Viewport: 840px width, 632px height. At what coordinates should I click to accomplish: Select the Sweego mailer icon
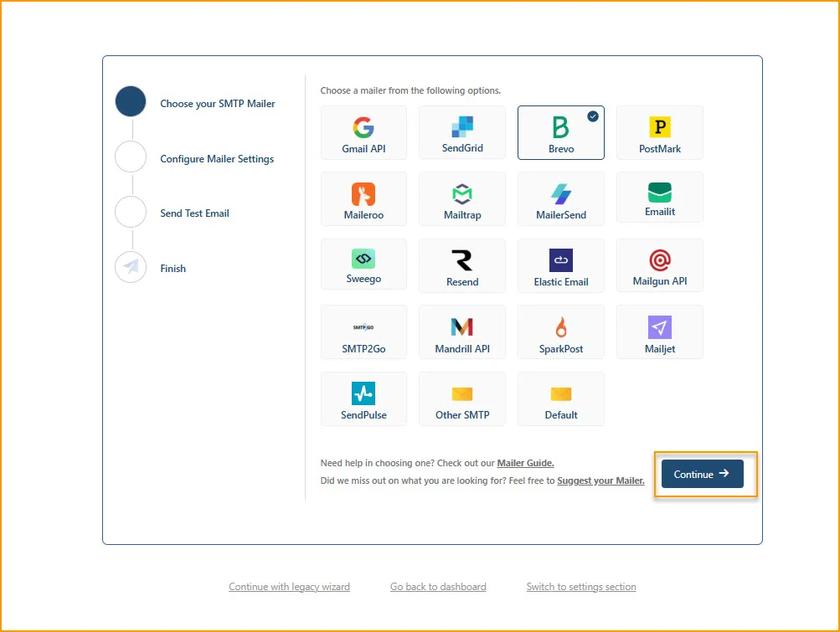click(x=363, y=259)
